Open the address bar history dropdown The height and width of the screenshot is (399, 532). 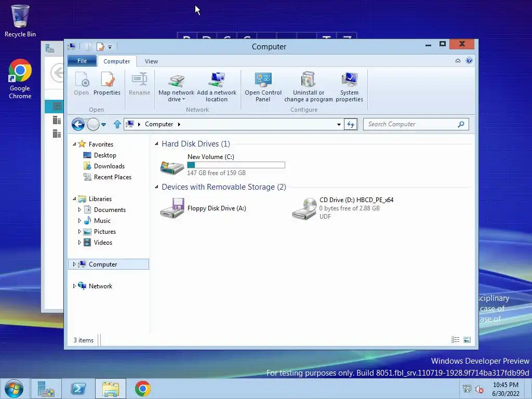(339, 125)
